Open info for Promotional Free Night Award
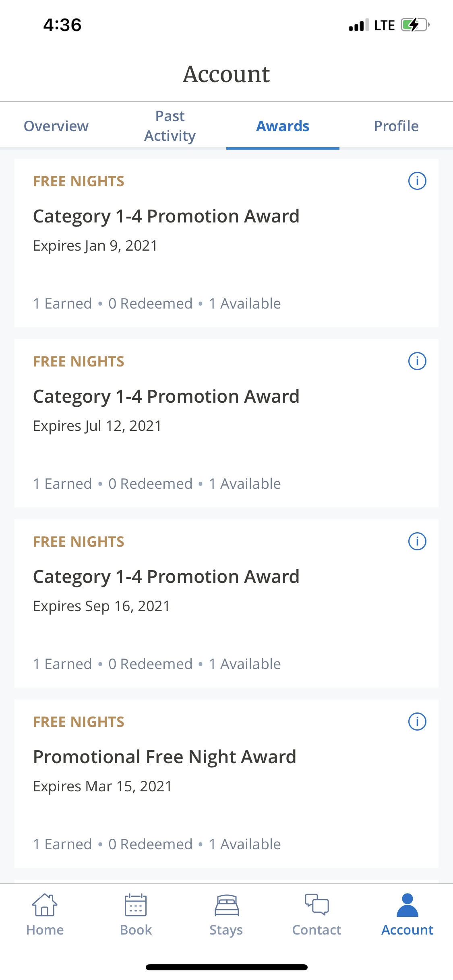The height and width of the screenshot is (980, 453). click(x=417, y=722)
